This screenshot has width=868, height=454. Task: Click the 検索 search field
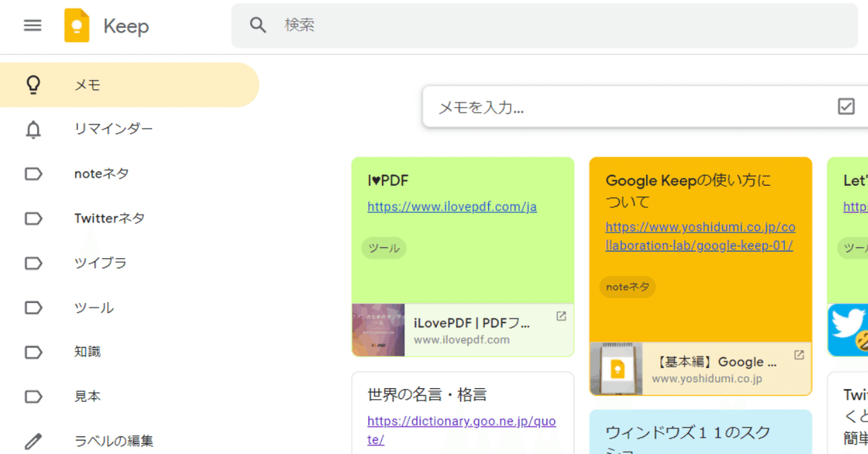pos(545,25)
